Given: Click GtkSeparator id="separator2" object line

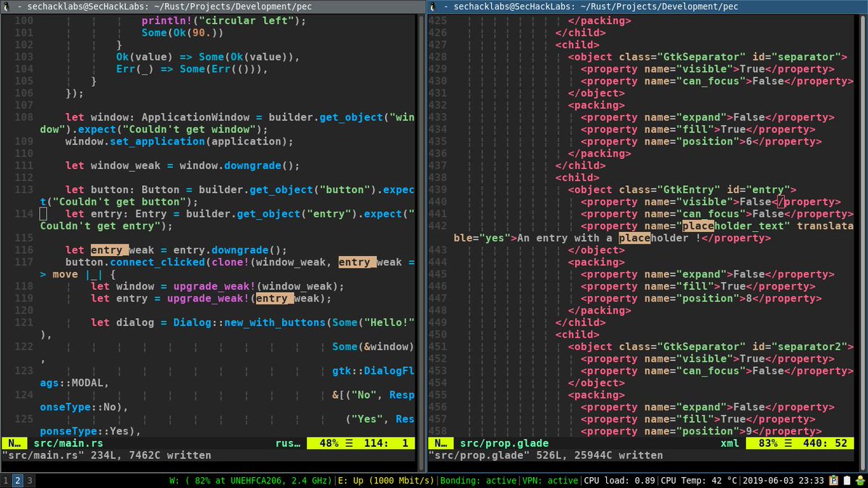Looking at the screenshot, I should (710, 347).
